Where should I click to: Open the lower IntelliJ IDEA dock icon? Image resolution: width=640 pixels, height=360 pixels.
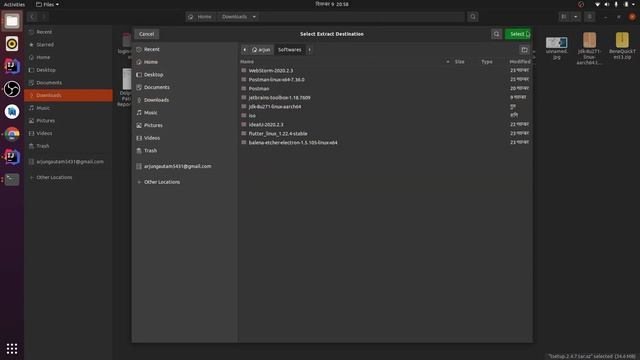12,157
